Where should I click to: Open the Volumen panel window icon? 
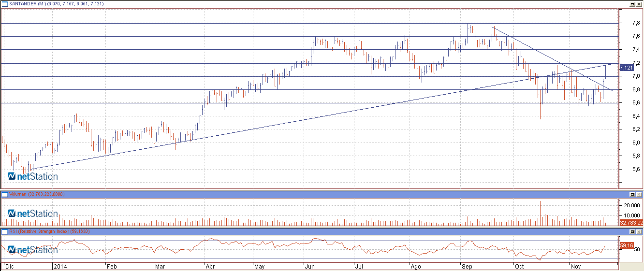[4, 194]
